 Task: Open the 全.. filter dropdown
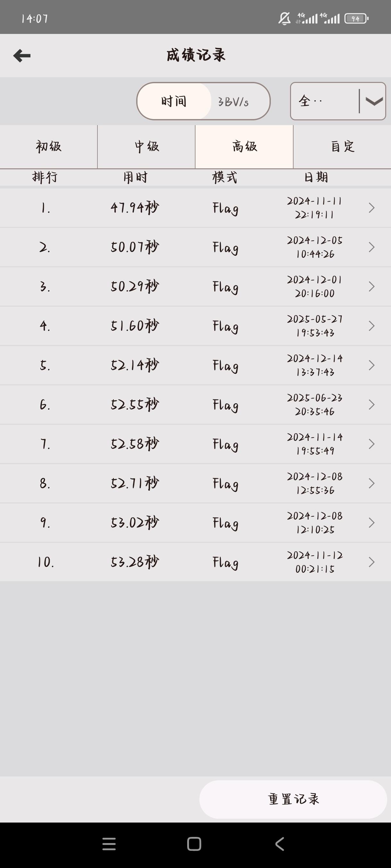click(x=338, y=101)
